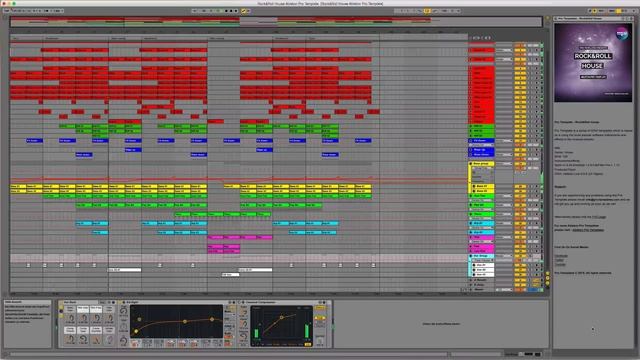Click the Compressor Ratio knob

click(244, 311)
